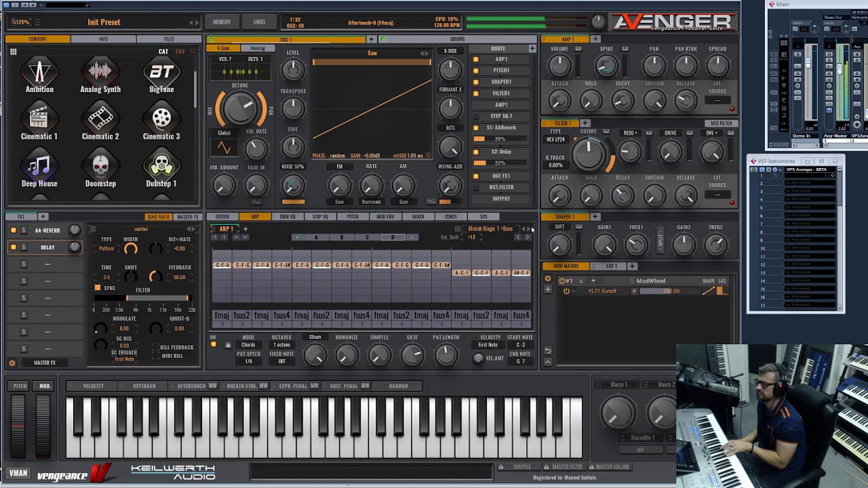Viewport: 868px width, 488px height.
Task: Open the arp MODE Chords dropdown
Action: pyautogui.click(x=249, y=345)
